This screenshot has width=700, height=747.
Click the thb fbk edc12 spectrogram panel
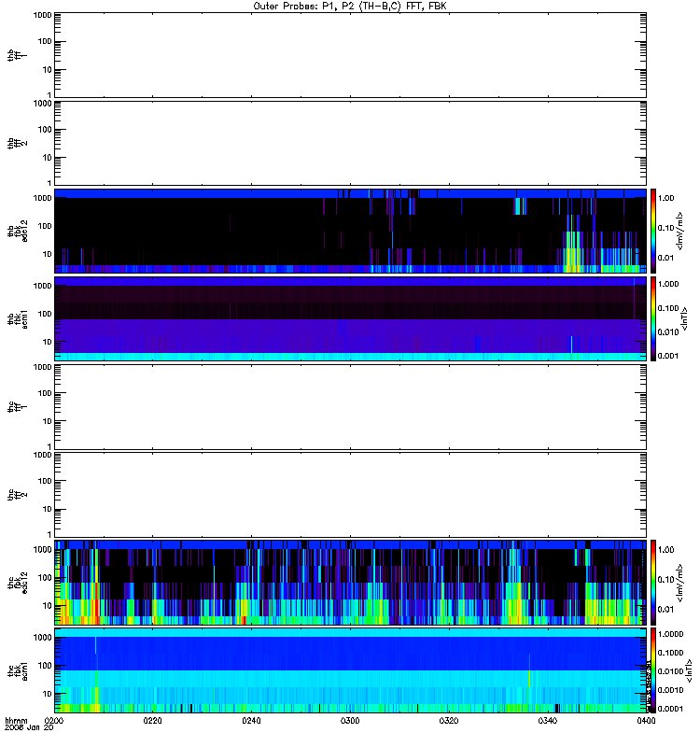pyautogui.click(x=351, y=231)
